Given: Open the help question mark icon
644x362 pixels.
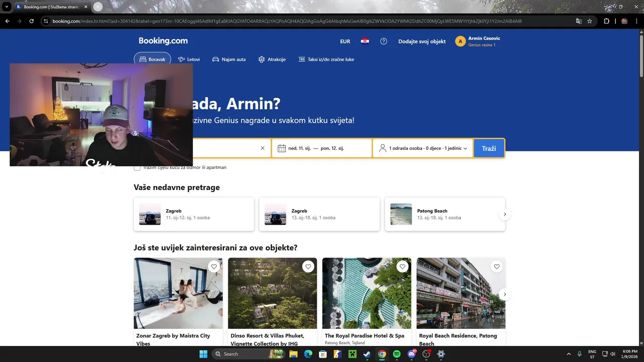Looking at the screenshot, I should tap(383, 41).
